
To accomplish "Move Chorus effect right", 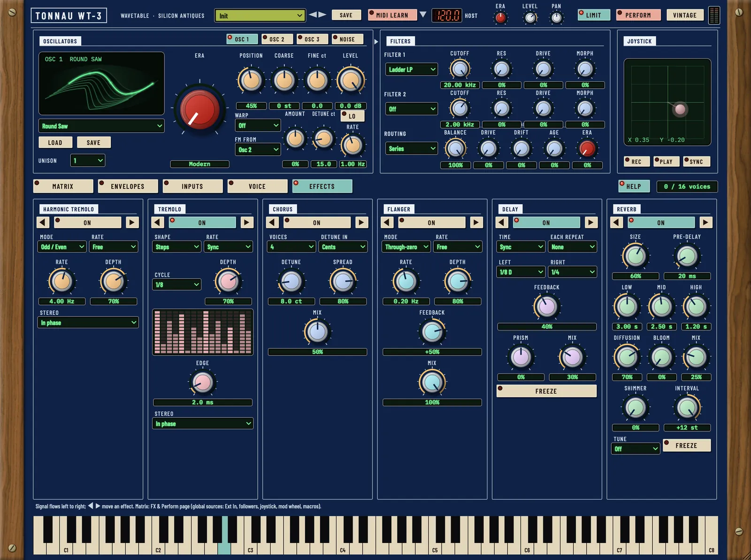I will [x=361, y=222].
